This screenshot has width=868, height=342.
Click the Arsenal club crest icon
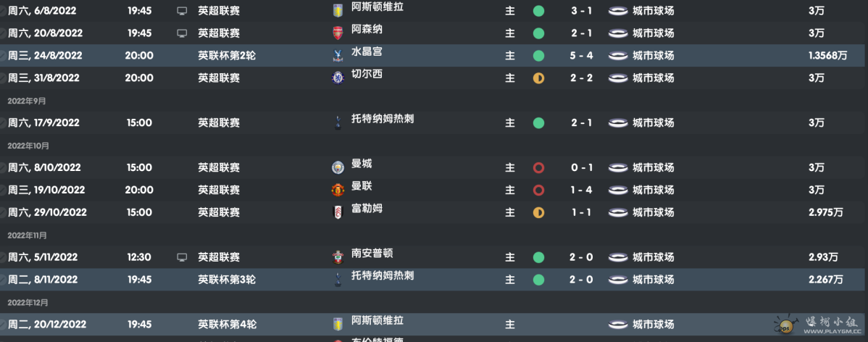[x=337, y=33]
